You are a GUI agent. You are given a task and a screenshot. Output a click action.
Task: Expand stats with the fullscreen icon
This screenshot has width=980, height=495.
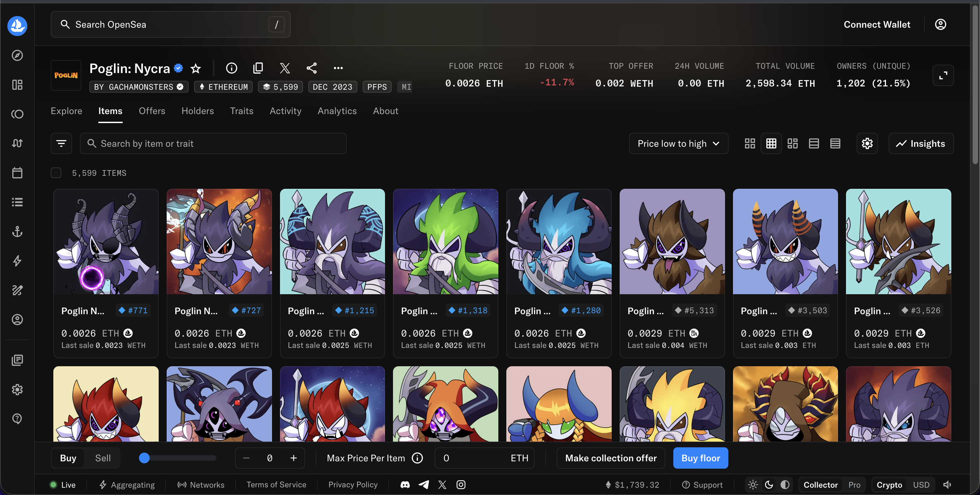pos(943,76)
